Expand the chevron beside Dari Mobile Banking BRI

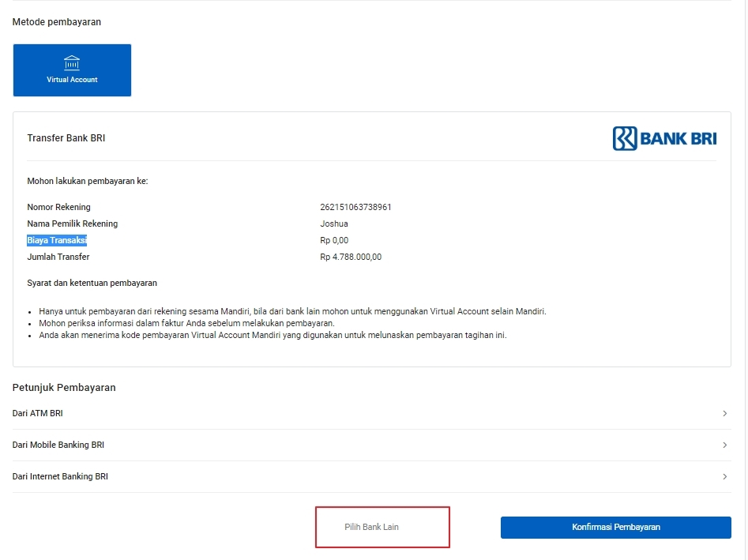coord(724,445)
